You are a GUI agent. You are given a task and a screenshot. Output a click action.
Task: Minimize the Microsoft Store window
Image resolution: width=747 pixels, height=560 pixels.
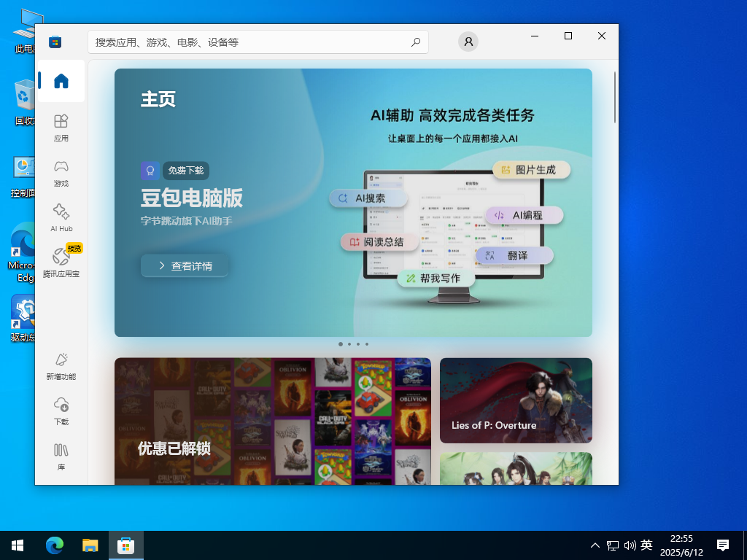pos(535,36)
